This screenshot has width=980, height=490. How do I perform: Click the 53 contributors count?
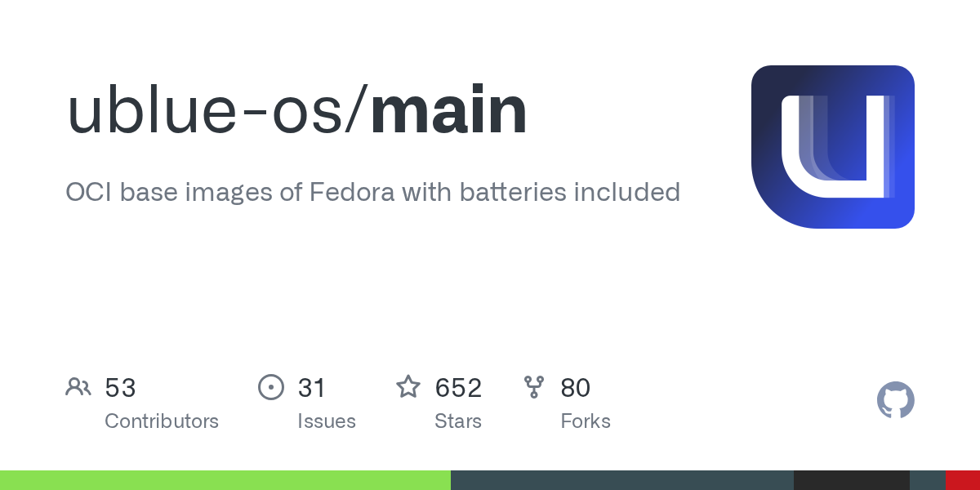click(x=120, y=387)
